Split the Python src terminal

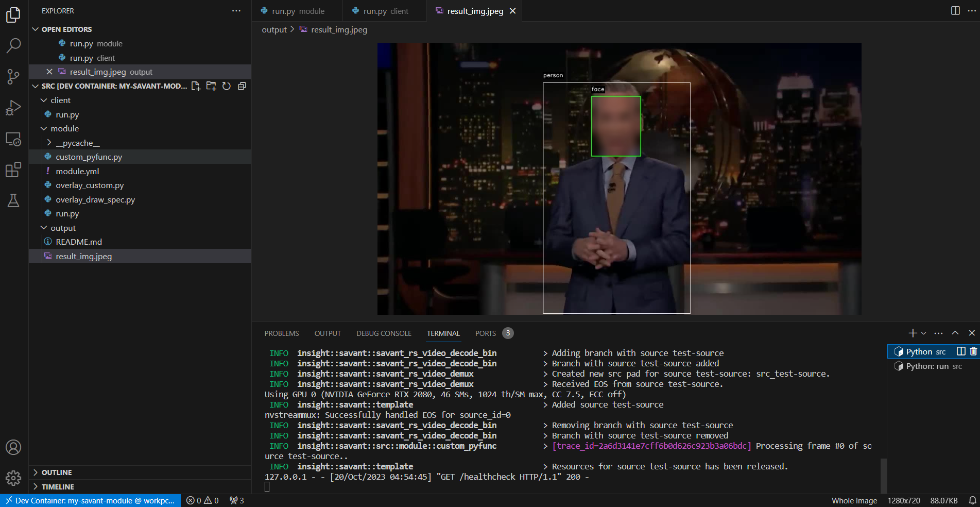(x=961, y=351)
